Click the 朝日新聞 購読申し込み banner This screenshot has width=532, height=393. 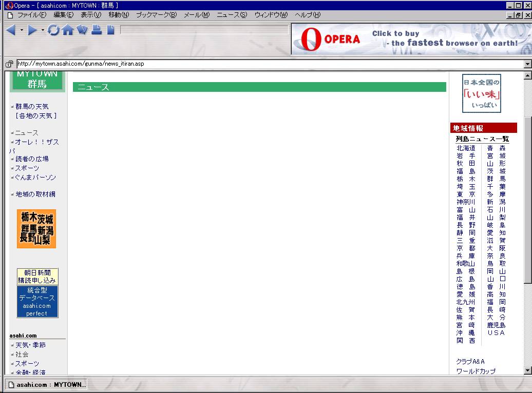tap(37, 277)
